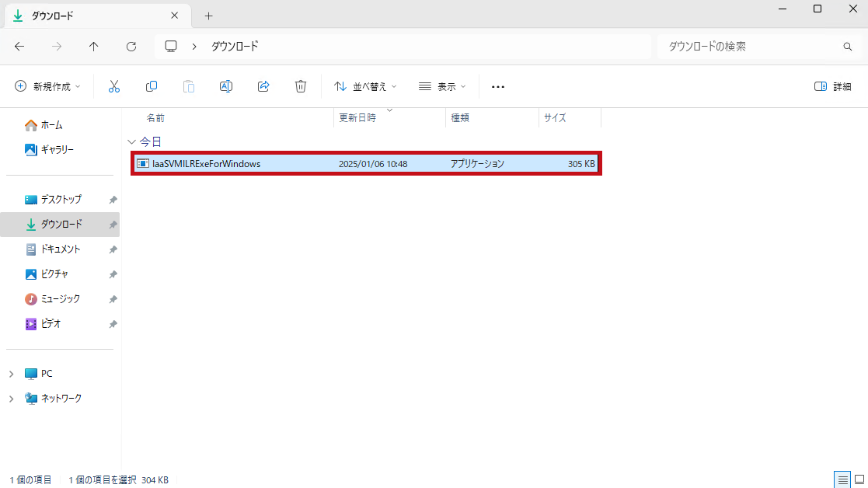Click the PC monitor icon in address bar
The height and width of the screenshot is (488, 868).
171,47
